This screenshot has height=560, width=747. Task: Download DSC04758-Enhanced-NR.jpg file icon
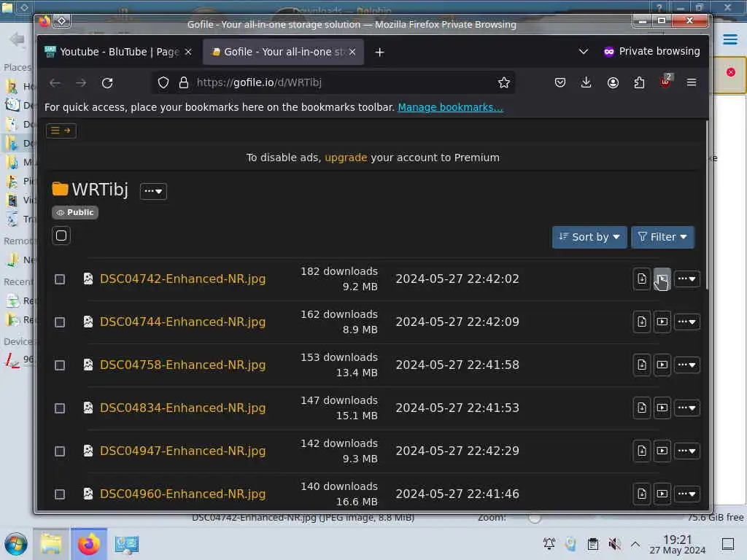642,365
